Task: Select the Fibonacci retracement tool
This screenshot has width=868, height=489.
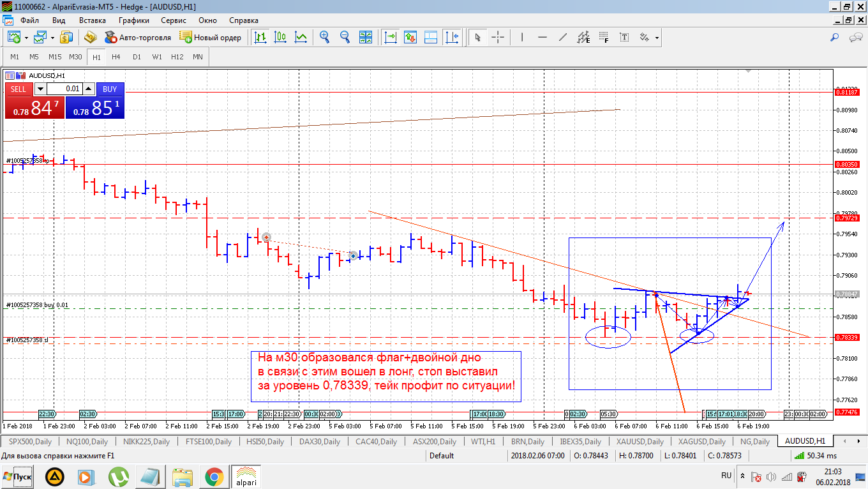Action: tap(603, 37)
